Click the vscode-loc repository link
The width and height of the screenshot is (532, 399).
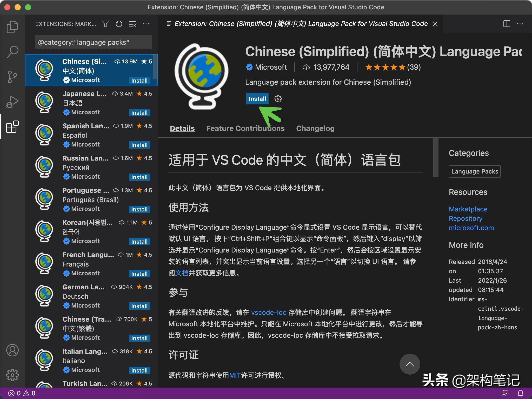coord(269,312)
